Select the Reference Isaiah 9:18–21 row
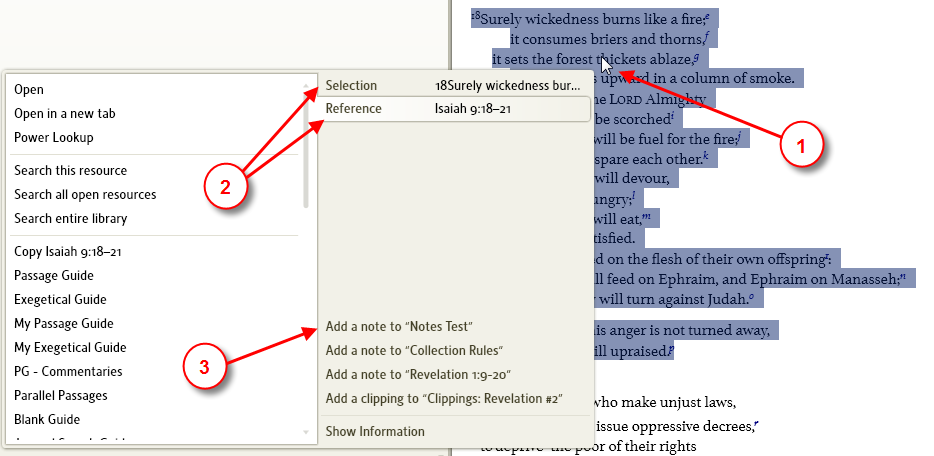This screenshot has width=934, height=456. [x=455, y=108]
